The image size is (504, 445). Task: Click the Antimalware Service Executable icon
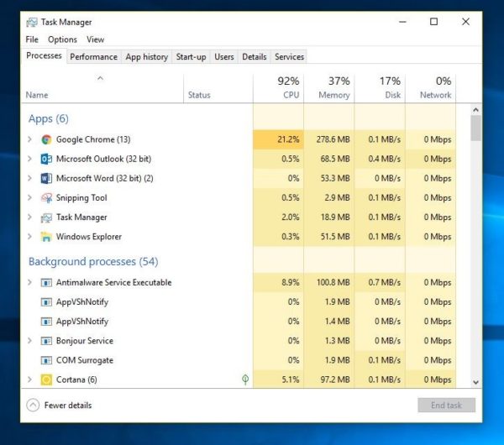tap(46, 283)
